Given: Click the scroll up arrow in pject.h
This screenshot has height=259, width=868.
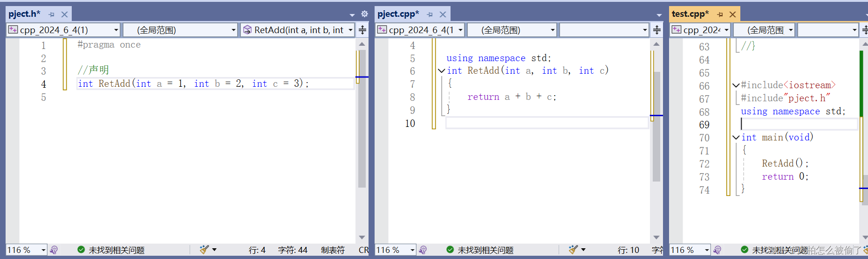Looking at the screenshot, I should [x=362, y=44].
